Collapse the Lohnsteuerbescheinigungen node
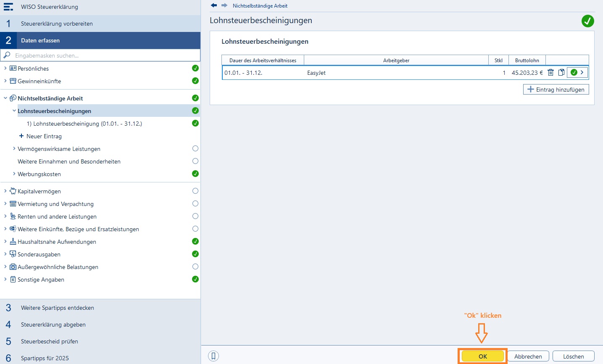The image size is (603, 364). [x=14, y=111]
